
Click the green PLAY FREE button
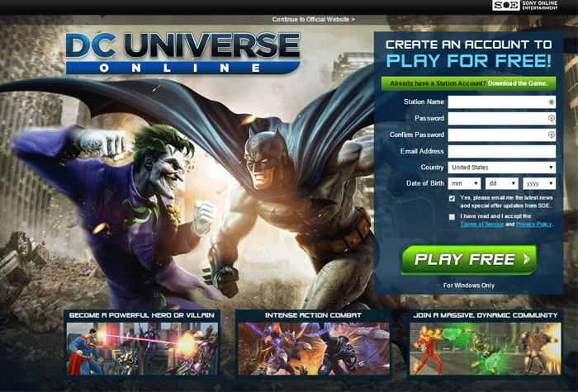click(468, 259)
